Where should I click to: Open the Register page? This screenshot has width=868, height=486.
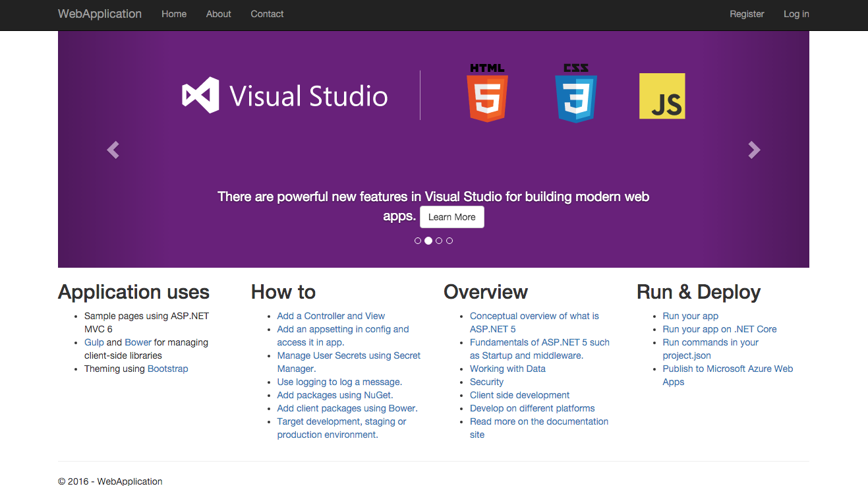tap(747, 14)
